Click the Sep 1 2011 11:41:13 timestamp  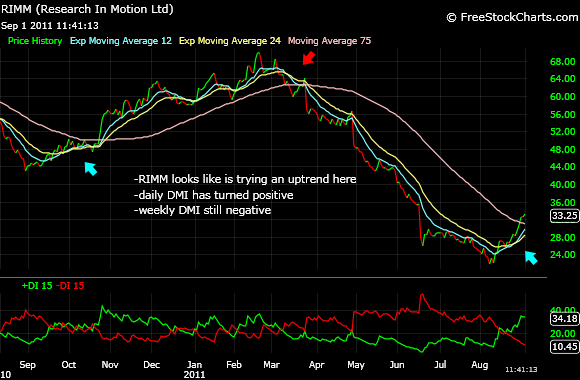tap(50, 26)
